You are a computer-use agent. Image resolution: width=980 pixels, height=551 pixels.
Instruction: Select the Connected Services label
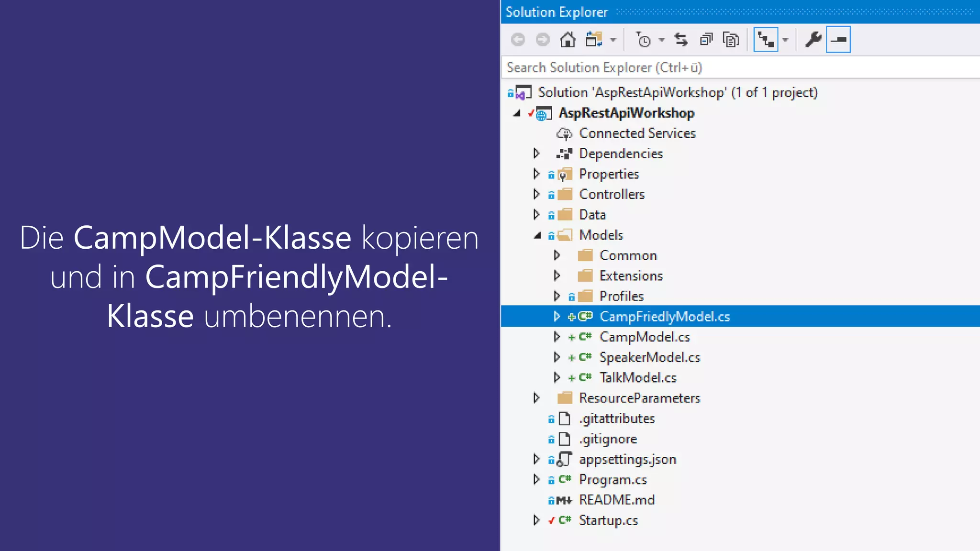click(637, 133)
